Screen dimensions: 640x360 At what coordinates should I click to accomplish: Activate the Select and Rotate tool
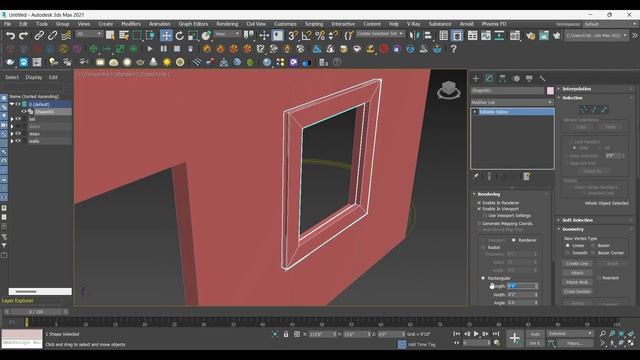(180, 36)
